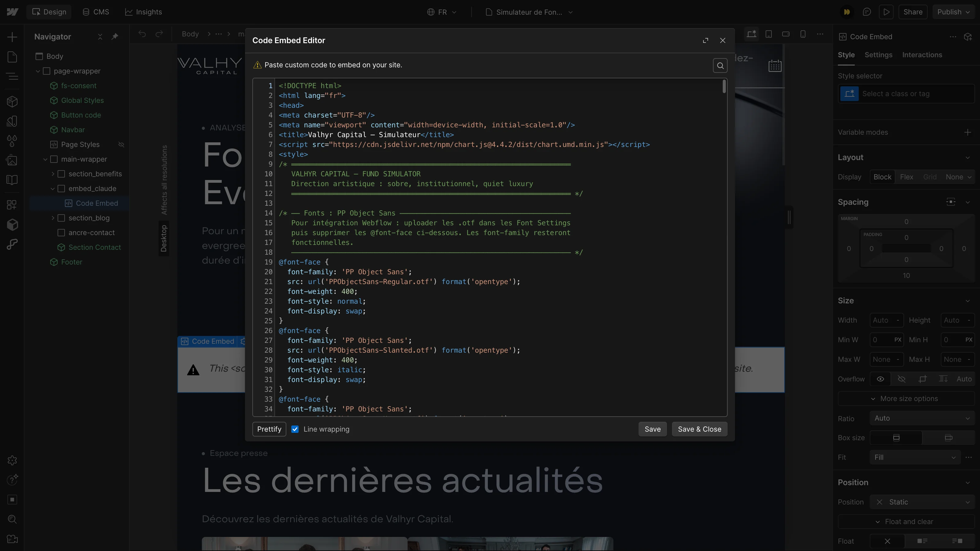Toggle the Line wrapping checkbox
980x551 pixels.
point(295,429)
